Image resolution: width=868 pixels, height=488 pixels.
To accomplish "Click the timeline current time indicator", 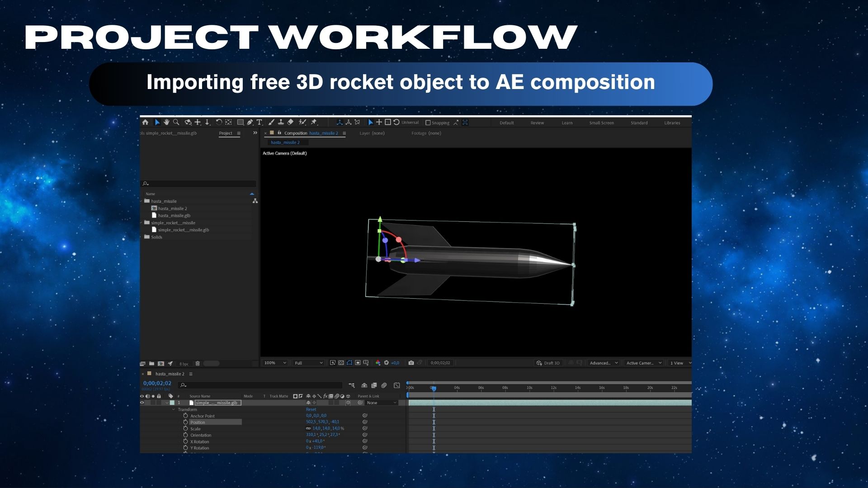I will click(434, 388).
